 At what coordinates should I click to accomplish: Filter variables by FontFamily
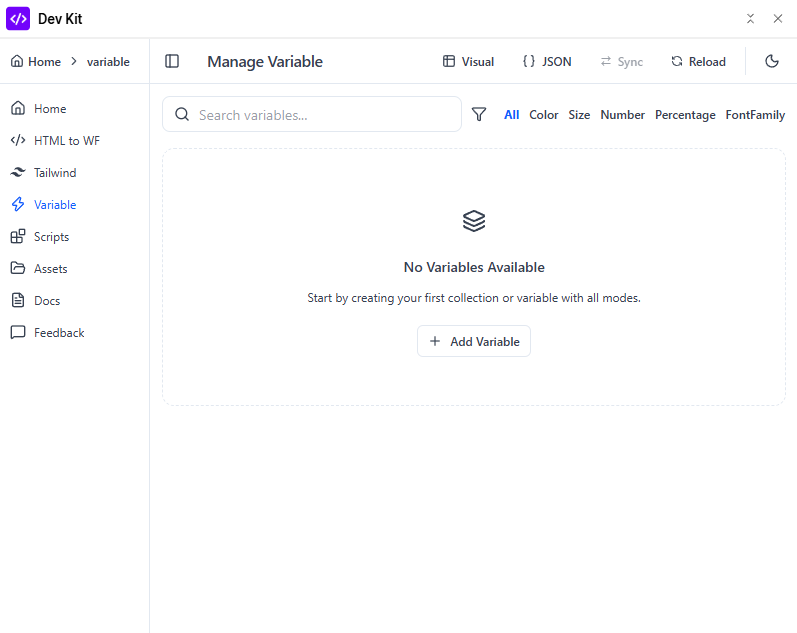(755, 115)
